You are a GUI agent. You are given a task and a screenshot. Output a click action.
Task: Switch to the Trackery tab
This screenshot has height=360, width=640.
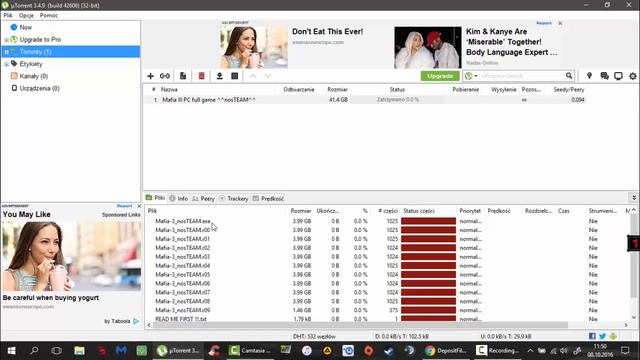[233, 198]
